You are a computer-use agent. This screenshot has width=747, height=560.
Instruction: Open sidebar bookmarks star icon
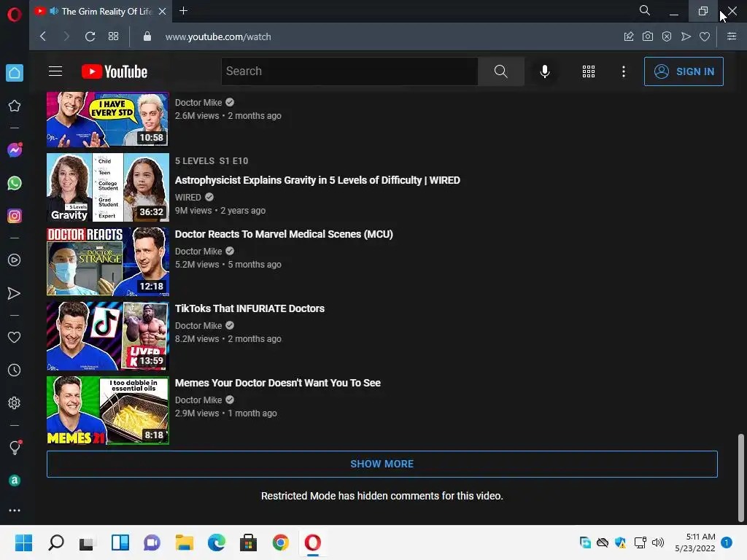pos(15,106)
